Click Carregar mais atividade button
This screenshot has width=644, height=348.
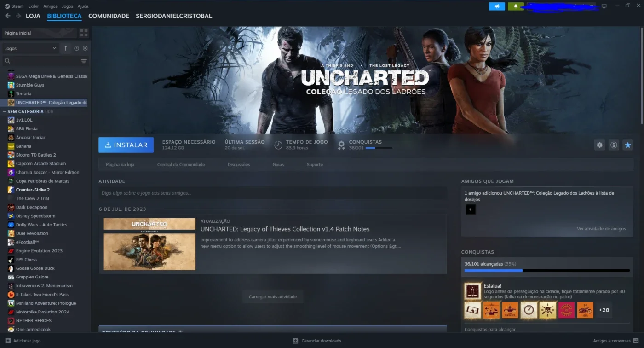coord(273,297)
